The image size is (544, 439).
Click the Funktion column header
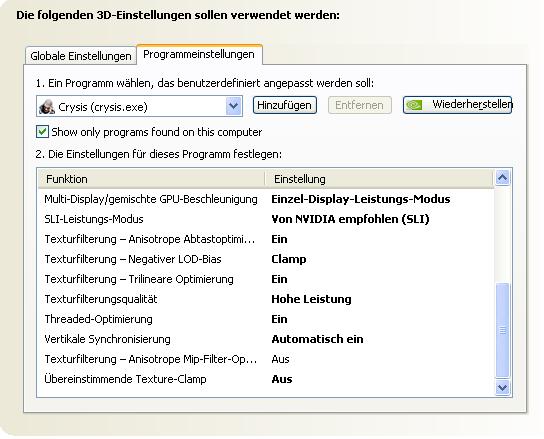tap(151, 179)
